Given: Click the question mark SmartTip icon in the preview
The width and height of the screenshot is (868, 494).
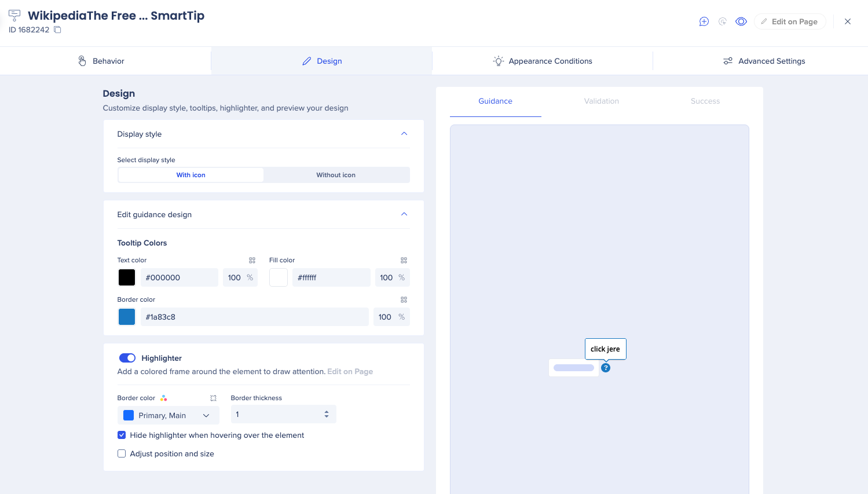Looking at the screenshot, I should coord(606,368).
